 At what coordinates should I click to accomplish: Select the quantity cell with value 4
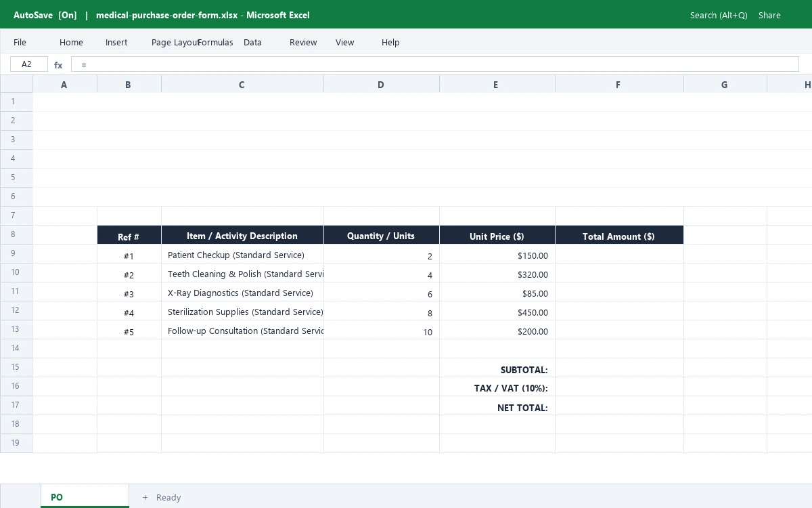tap(382, 273)
